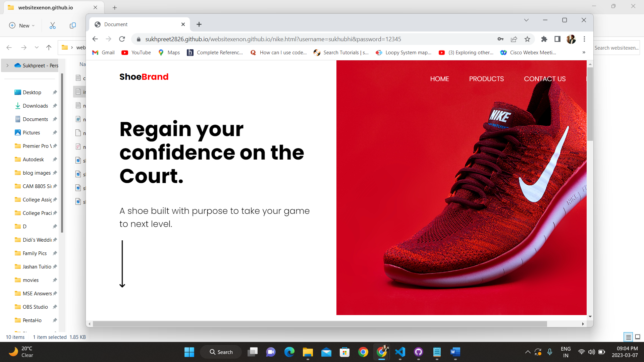The image size is (644, 362).
Task: Click the horizontal page scrollbar
Action: click(x=319, y=324)
